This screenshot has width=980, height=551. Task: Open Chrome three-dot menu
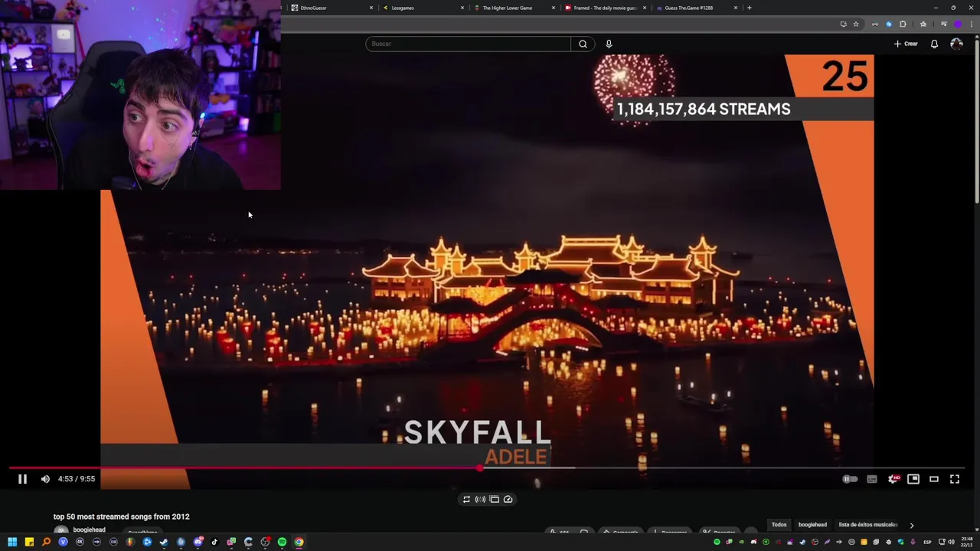[x=972, y=24]
